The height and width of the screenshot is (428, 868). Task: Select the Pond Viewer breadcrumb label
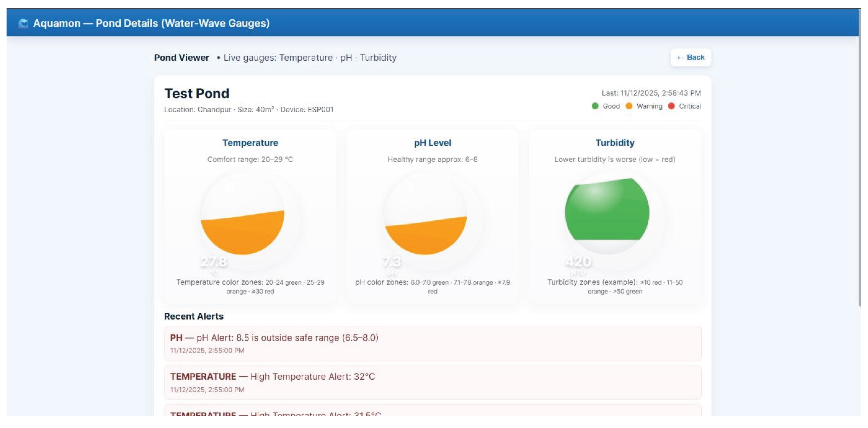[x=181, y=57]
